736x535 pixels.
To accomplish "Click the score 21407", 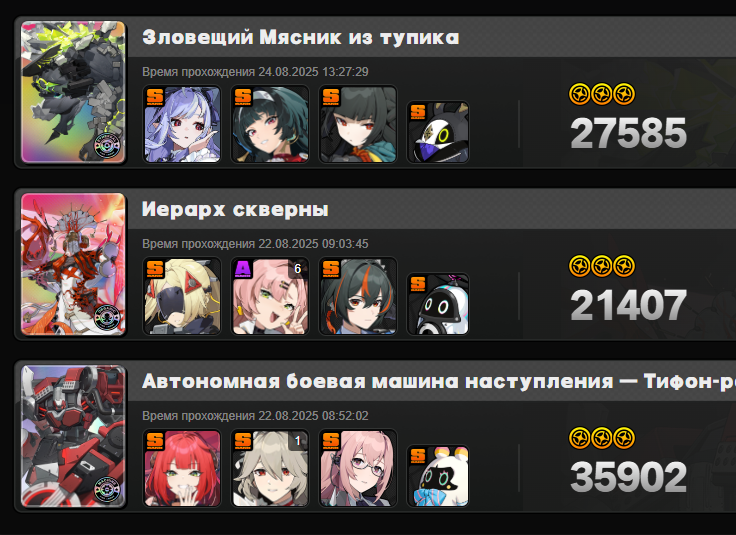I will 629,305.
